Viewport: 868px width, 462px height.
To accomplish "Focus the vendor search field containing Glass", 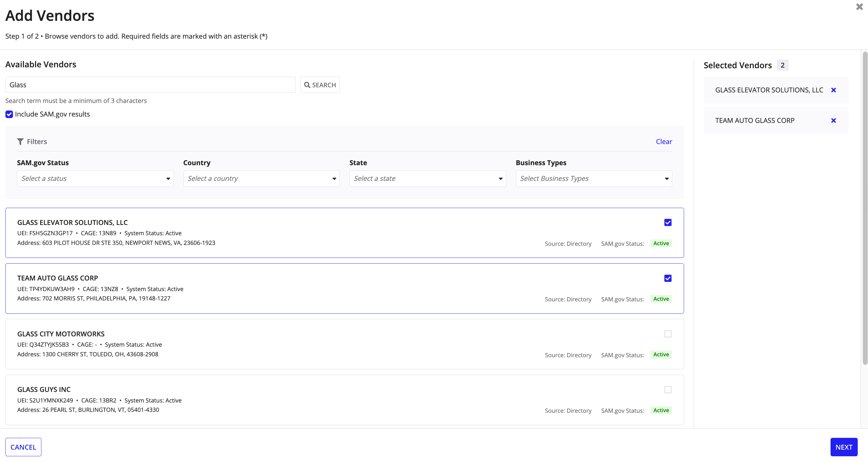I will (150, 85).
